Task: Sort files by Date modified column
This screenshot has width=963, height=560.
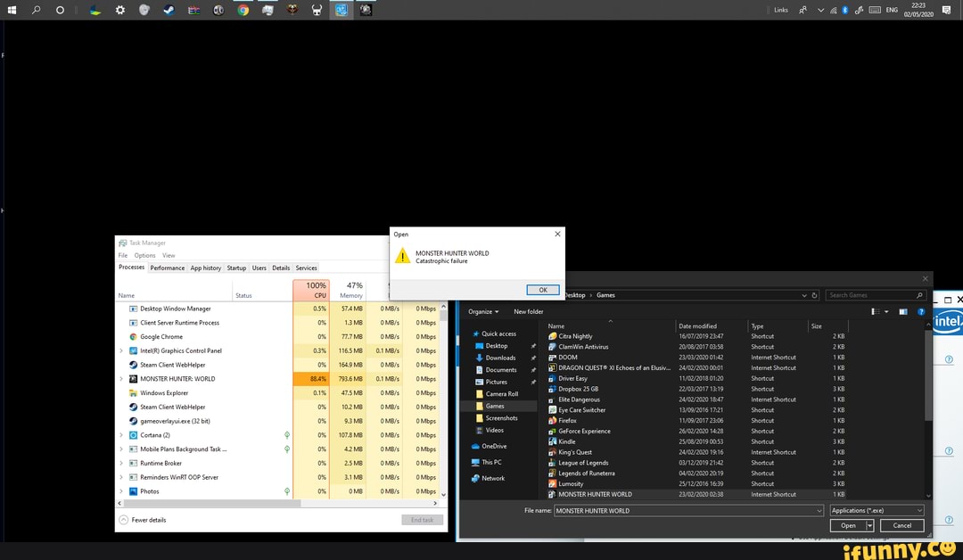Action: pyautogui.click(x=712, y=326)
